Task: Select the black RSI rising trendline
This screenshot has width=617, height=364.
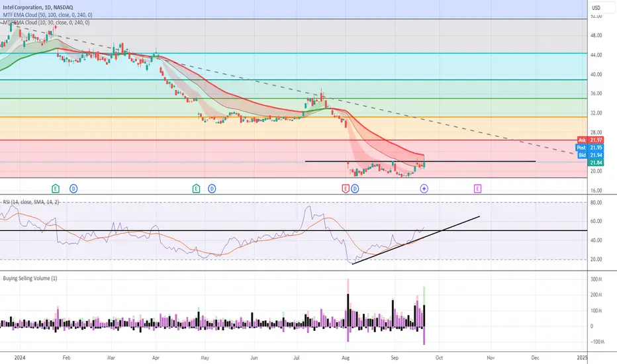Action: (x=416, y=240)
